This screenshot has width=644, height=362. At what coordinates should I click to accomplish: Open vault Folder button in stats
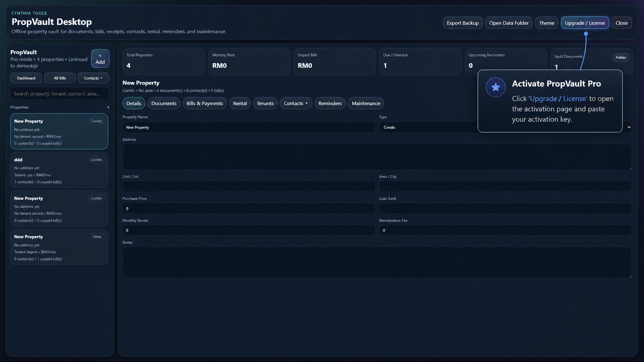pos(621,57)
